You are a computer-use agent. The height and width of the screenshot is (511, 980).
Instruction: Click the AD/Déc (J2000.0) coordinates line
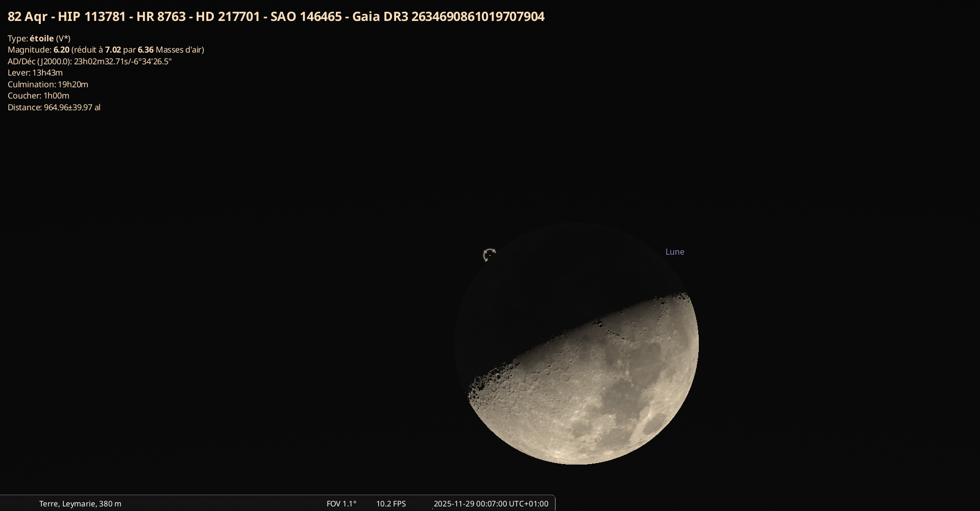click(x=89, y=61)
